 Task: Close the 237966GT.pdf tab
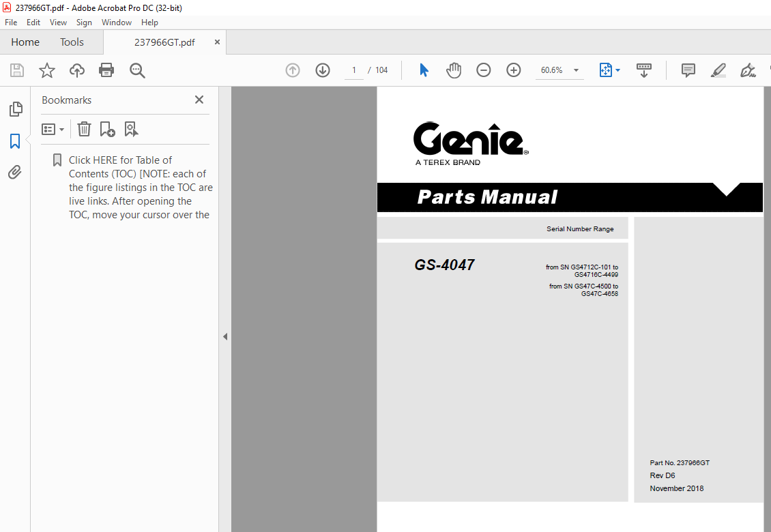(x=217, y=42)
